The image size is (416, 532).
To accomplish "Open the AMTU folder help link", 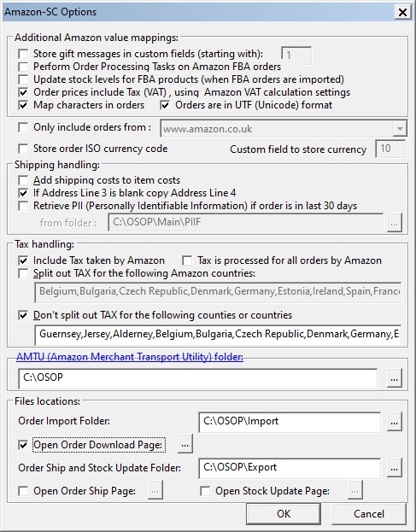I will point(130,357).
